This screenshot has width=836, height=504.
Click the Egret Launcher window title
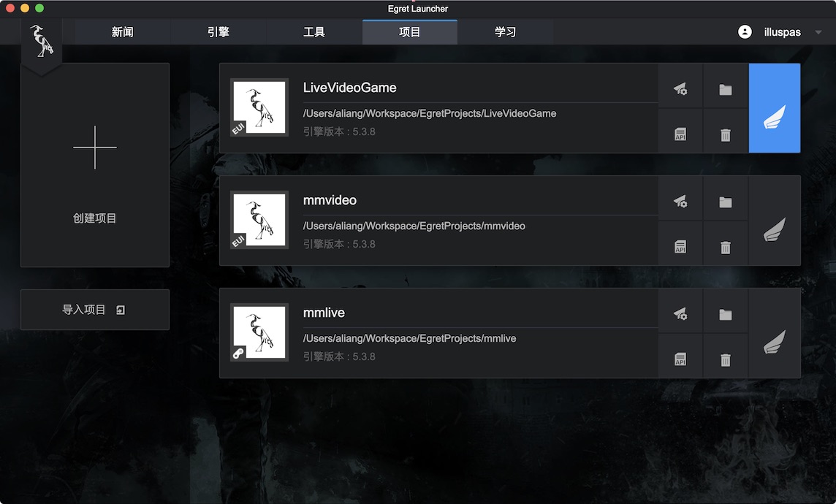(x=418, y=9)
